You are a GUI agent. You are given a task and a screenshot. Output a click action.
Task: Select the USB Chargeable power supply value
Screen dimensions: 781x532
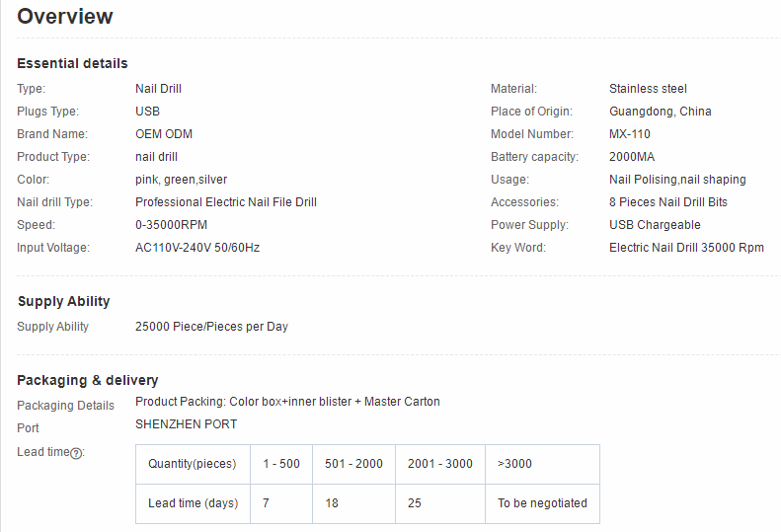[655, 225]
